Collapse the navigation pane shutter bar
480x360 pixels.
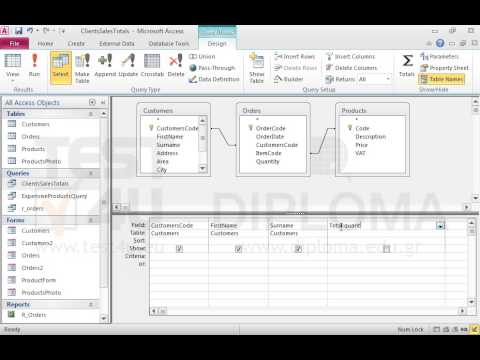click(103, 102)
